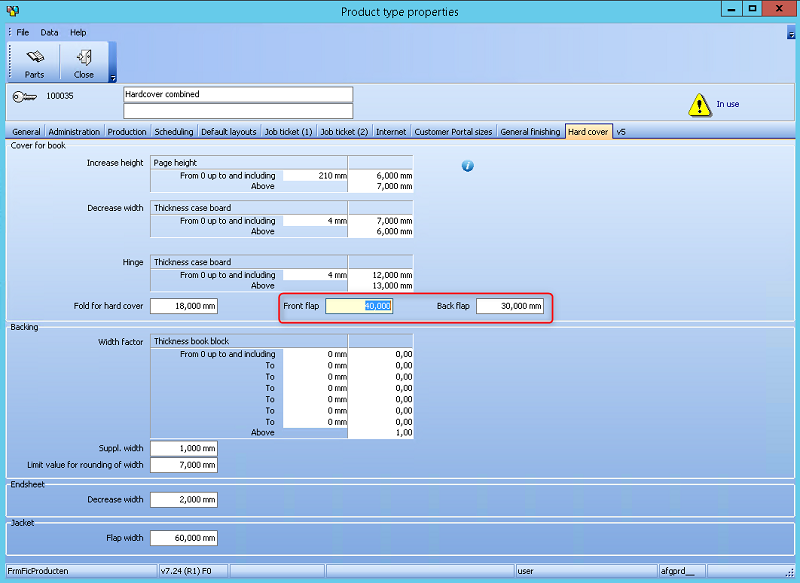Click the Close toolbar button
Viewport: 800px width, 583px height.
click(84, 62)
